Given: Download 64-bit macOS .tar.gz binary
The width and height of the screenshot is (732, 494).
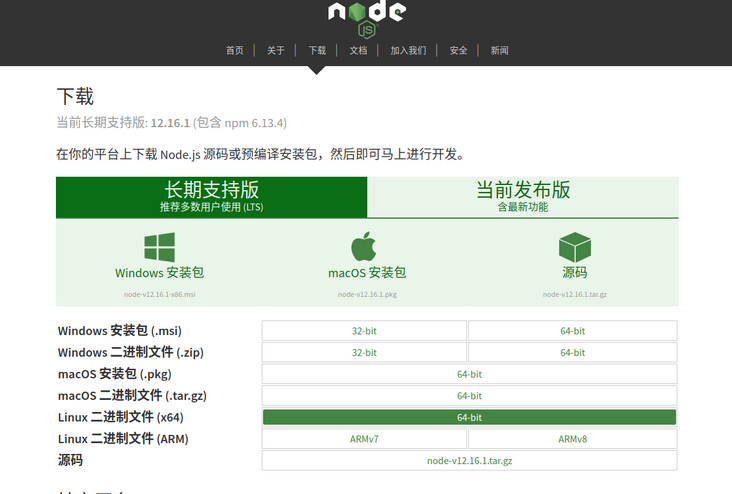Looking at the screenshot, I should pyautogui.click(x=469, y=396).
